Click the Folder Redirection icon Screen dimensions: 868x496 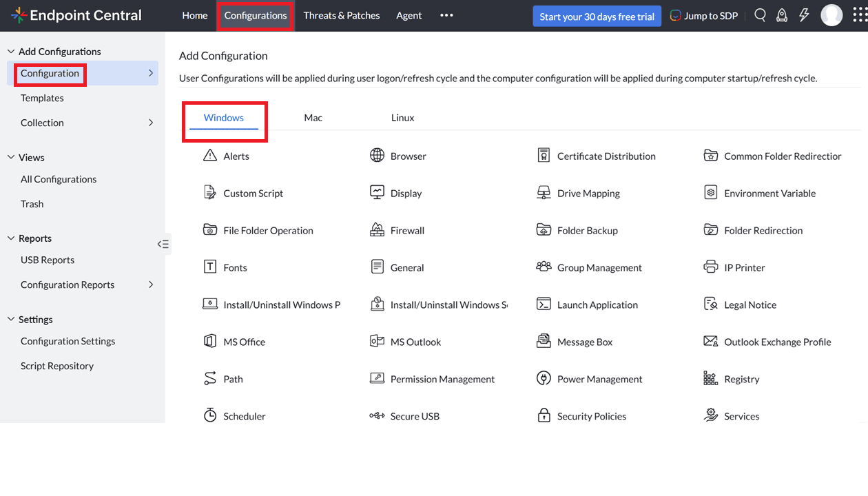[x=711, y=230]
